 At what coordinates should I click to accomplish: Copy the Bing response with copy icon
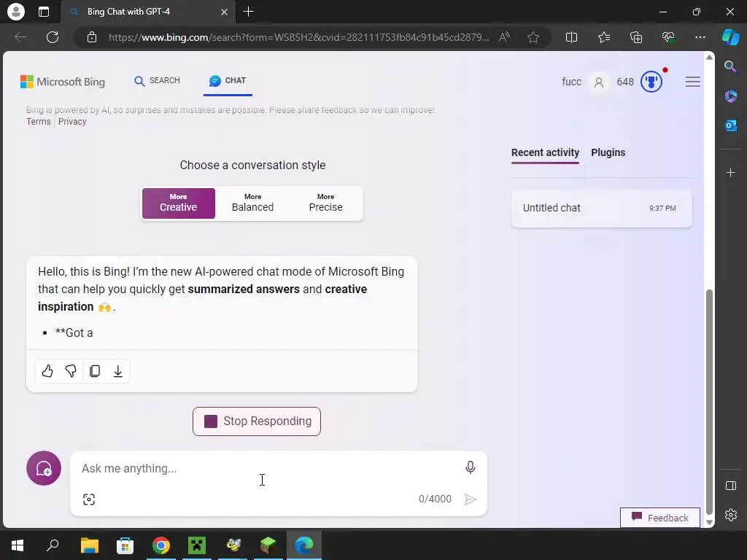[95, 371]
